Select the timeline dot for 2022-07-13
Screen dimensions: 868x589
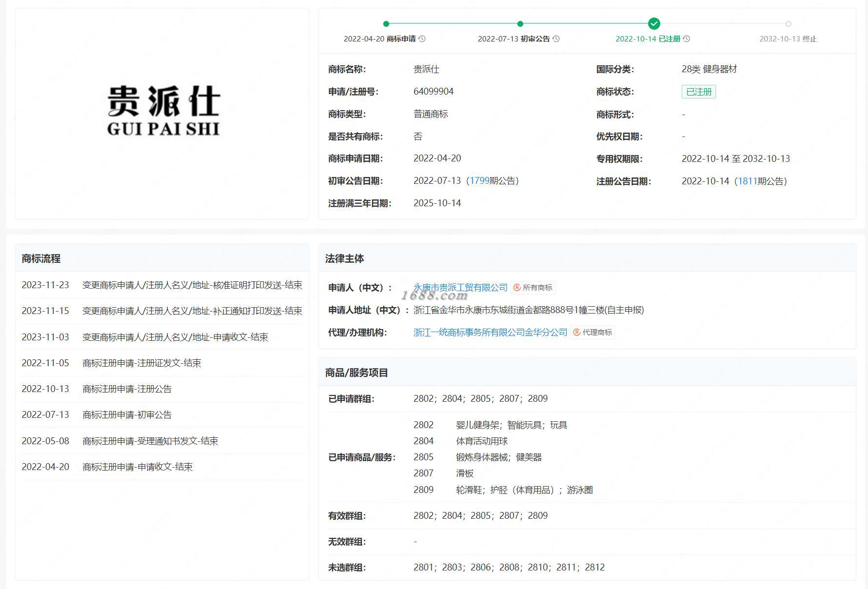click(520, 24)
